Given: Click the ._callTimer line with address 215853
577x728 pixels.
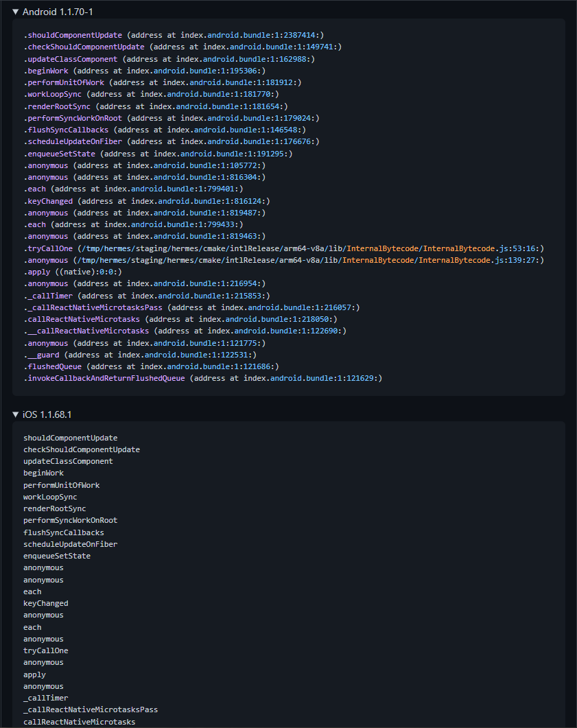Looking at the screenshot, I should [147, 296].
